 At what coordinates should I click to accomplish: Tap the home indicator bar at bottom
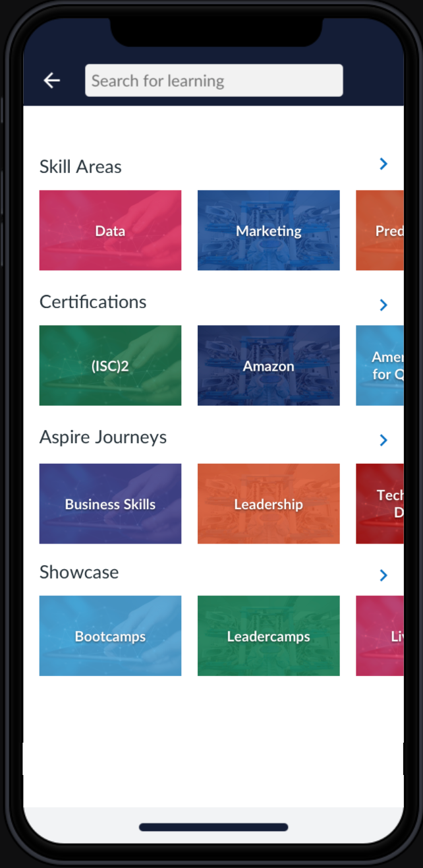tap(213, 827)
